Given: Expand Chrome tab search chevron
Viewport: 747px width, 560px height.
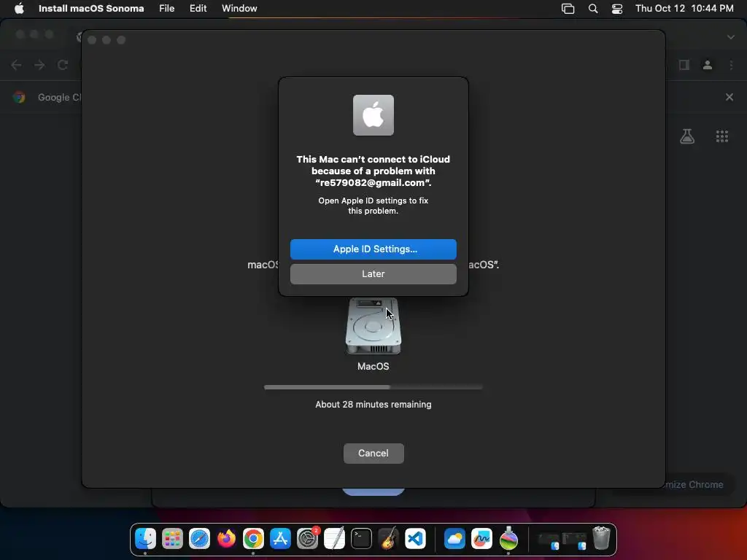Looking at the screenshot, I should pyautogui.click(x=731, y=36).
